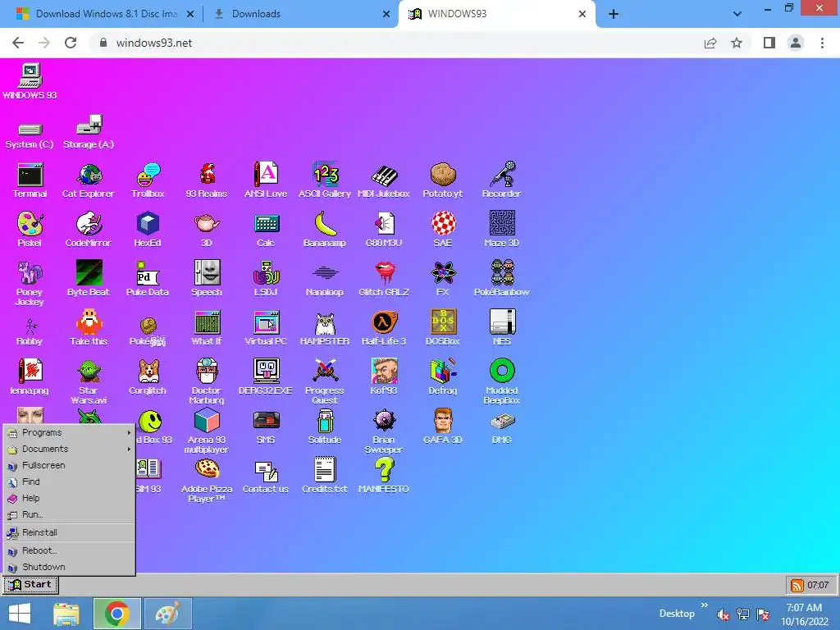The width and height of the screenshot is (840, 630).
Task: Launch the Maze 3D icon
Action: click(501, 230)
